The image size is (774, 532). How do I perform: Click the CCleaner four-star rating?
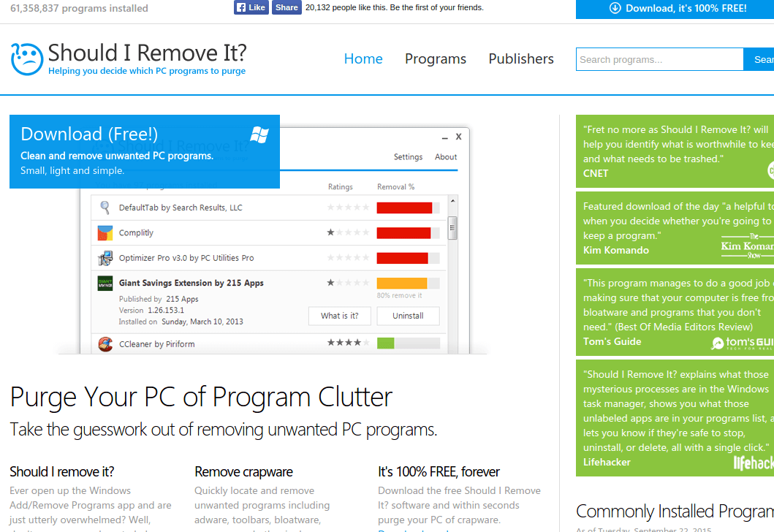tap(348, 343)
